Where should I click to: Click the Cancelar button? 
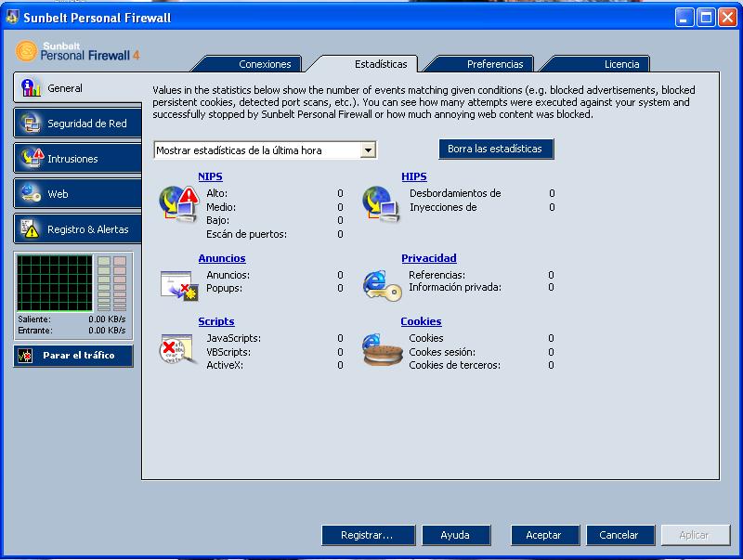[x=619, y=535]
